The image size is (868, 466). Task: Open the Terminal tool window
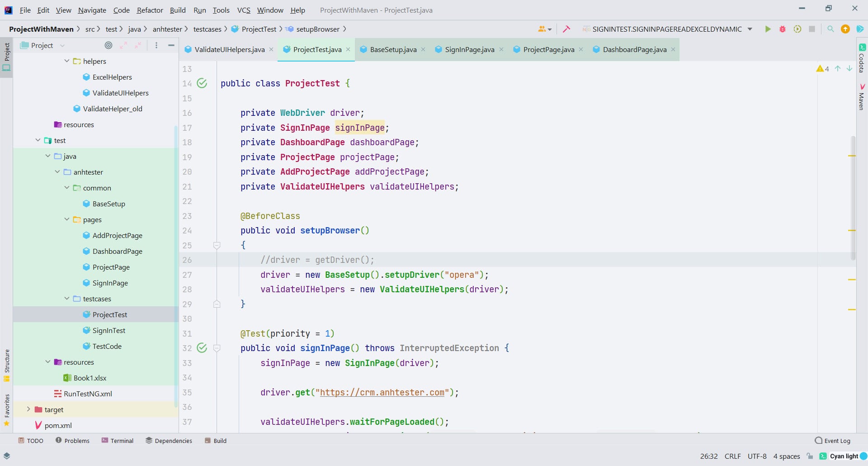pyautogui.click(x=118, y=441)
